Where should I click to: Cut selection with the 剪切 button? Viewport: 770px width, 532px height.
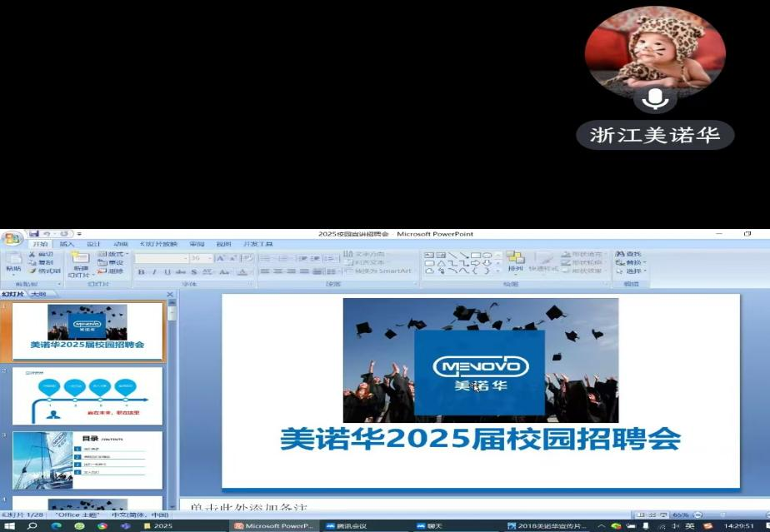(42, 254)
